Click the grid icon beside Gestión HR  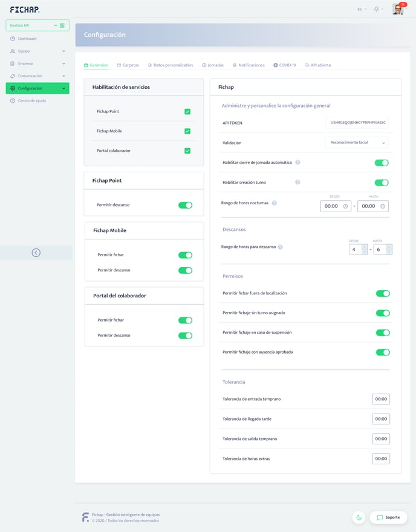[x=62, y=25]
